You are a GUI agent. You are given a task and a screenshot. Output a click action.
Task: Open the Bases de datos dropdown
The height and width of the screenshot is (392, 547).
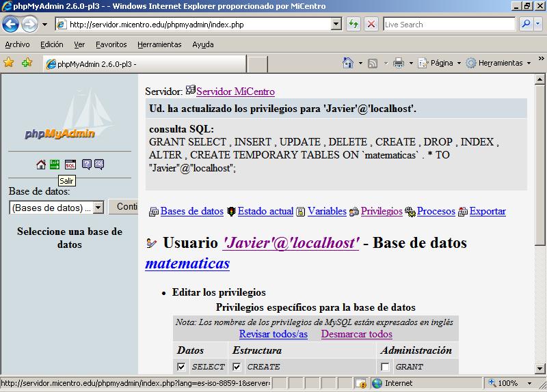pos(98,208)
